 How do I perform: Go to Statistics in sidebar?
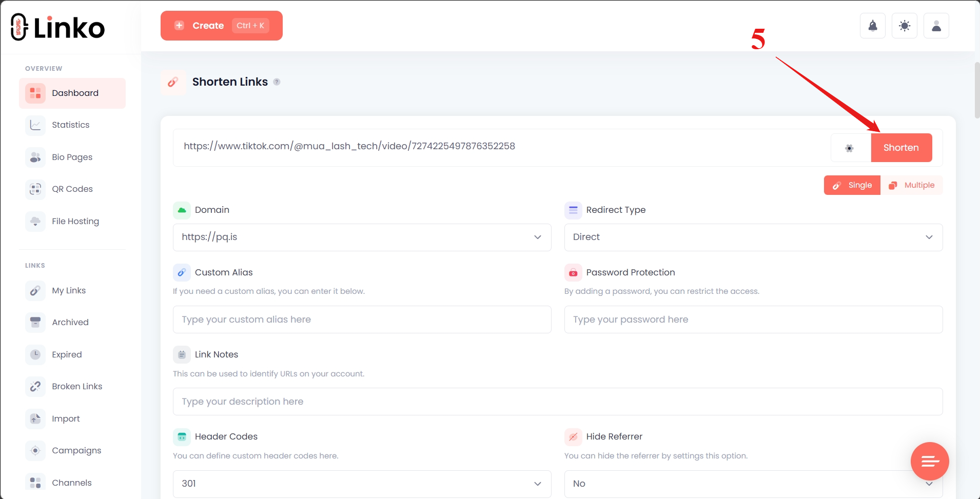(x=70, y=125)
